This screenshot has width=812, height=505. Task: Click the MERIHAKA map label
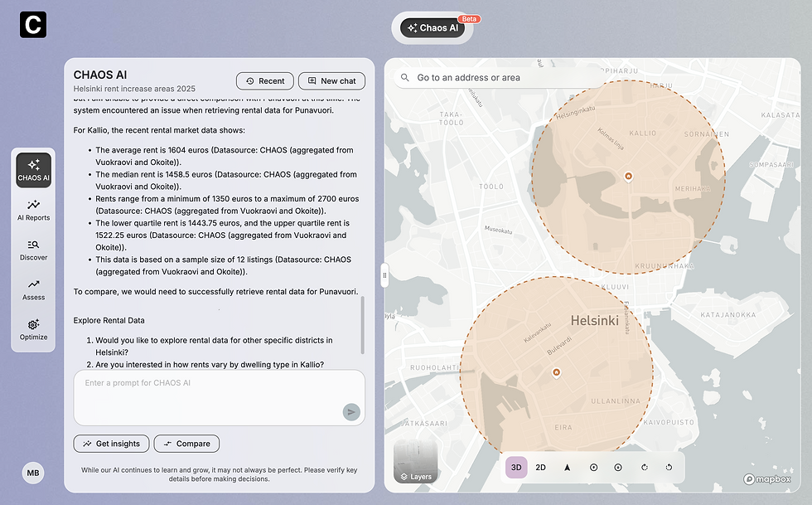click(x=693, y=189)
